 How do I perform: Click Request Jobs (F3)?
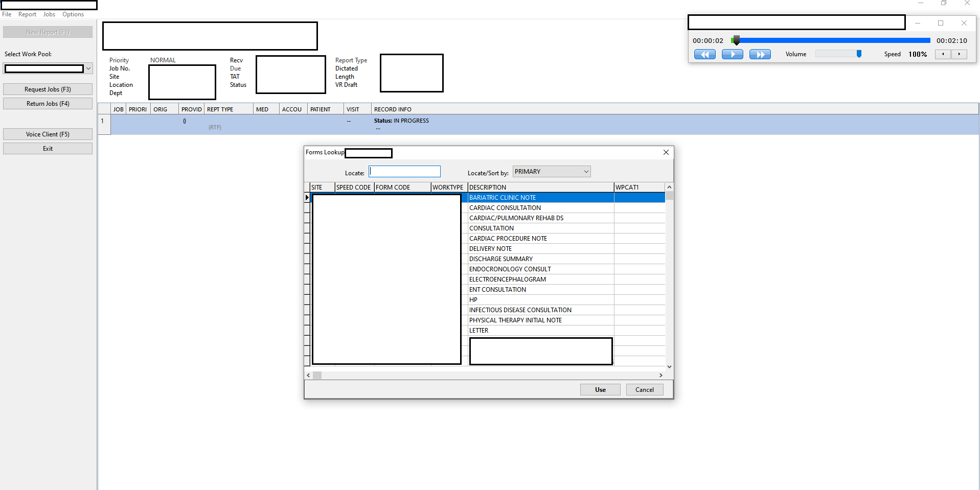pos(48,89)
